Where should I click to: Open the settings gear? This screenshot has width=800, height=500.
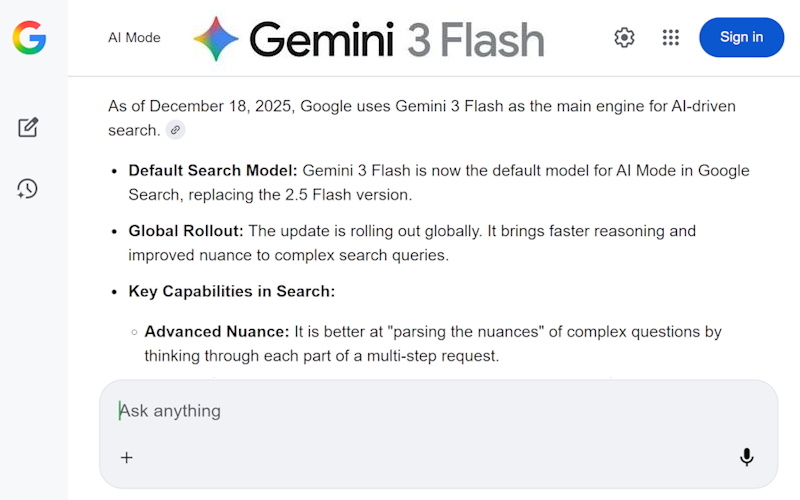point(624,38)
